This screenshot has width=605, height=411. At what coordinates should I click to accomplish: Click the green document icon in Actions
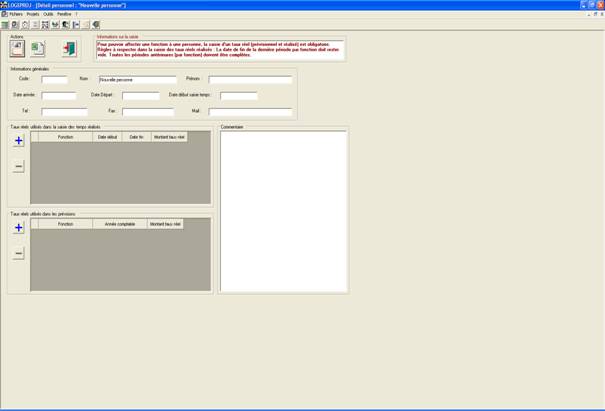(x=37, y=48)
